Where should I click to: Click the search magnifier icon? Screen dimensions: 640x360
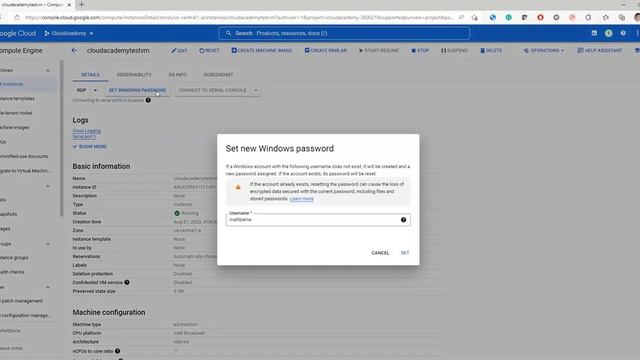tap(228, 33)
